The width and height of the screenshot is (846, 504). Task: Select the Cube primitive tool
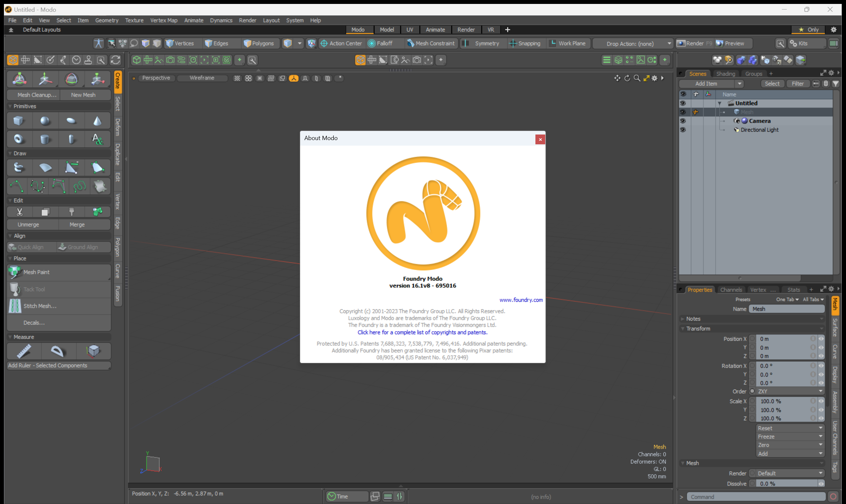18,121
